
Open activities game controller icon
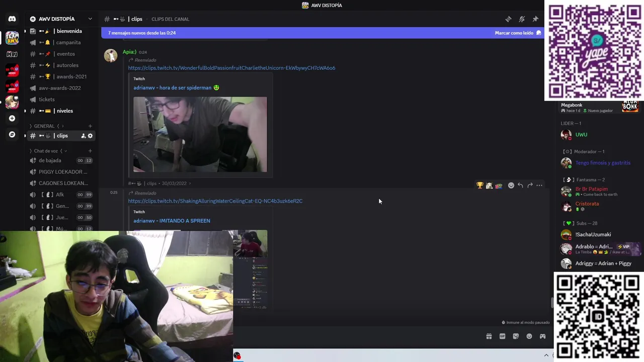[x=543, y=336]
